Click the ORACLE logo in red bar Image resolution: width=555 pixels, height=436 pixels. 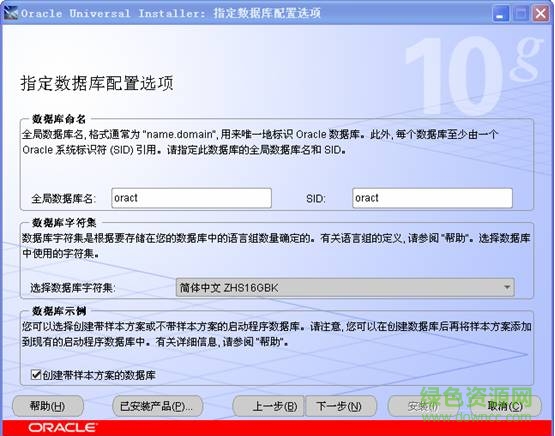click(x=63, y=428)
